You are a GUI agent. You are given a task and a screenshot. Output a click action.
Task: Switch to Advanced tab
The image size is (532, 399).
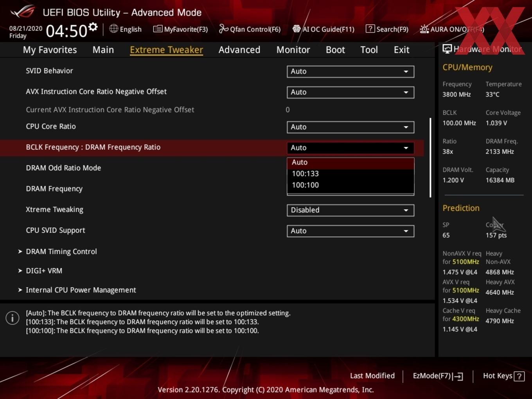(239, 50)
